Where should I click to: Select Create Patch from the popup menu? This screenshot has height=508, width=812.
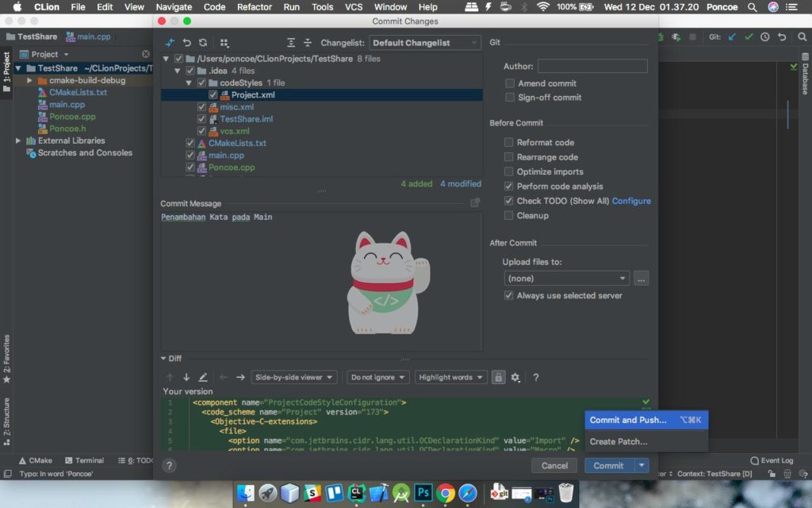[646, 441]
